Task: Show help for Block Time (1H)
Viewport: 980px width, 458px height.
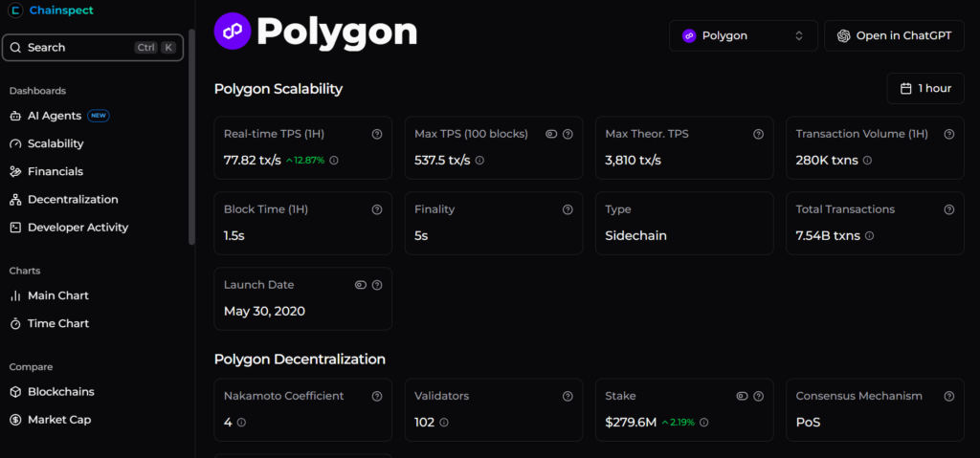Action: pyautogui.click(x=377, y=209)
